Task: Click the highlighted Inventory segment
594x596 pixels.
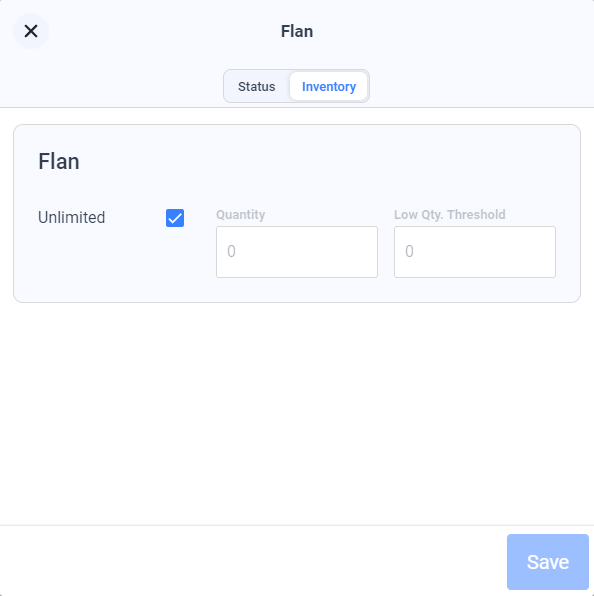Action: tap(329, 86)
